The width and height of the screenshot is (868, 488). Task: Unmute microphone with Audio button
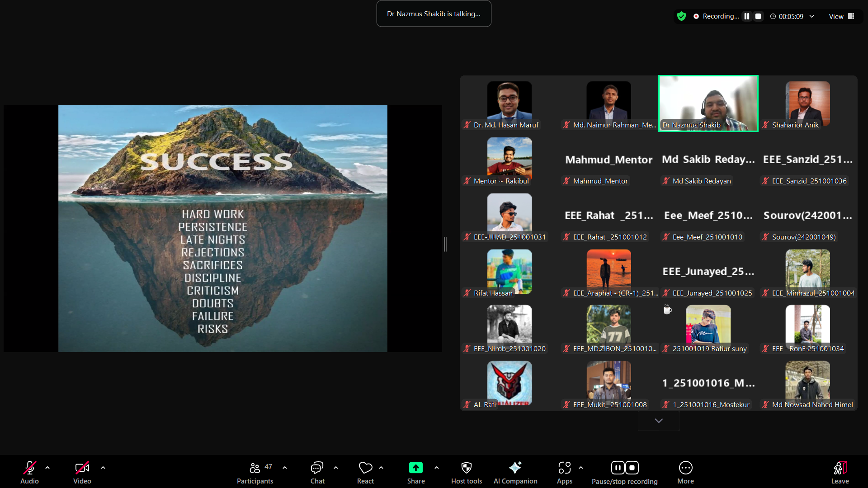pyautogui.click(x=29, y=468)
